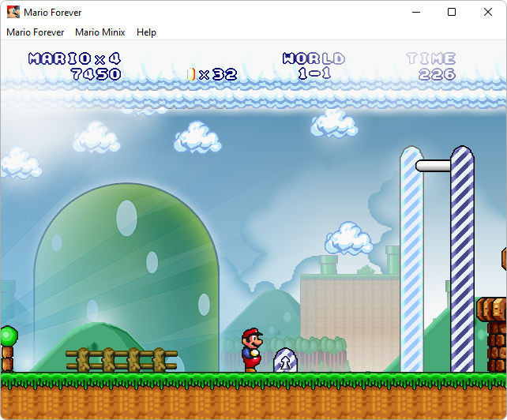Click the MARIO x 4 lives label
Image resolution: width=507 pixels, height=420 pixels.
point(74,58)
